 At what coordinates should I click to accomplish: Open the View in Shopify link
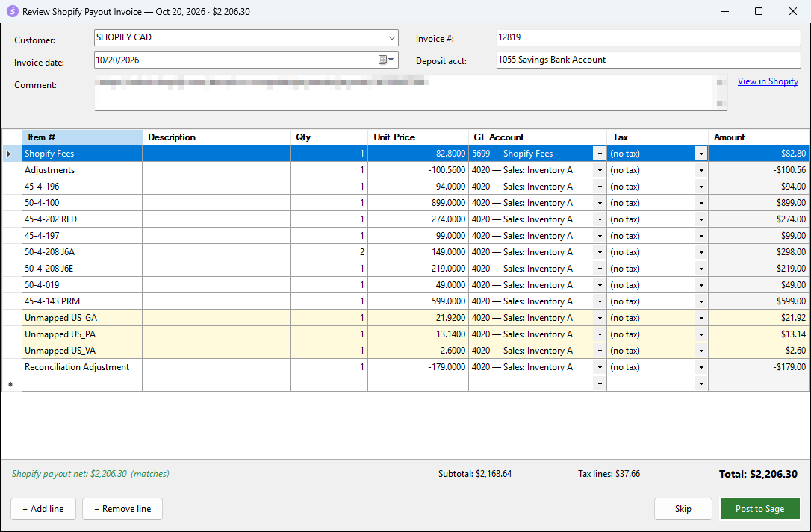click(x=768, y=81)
